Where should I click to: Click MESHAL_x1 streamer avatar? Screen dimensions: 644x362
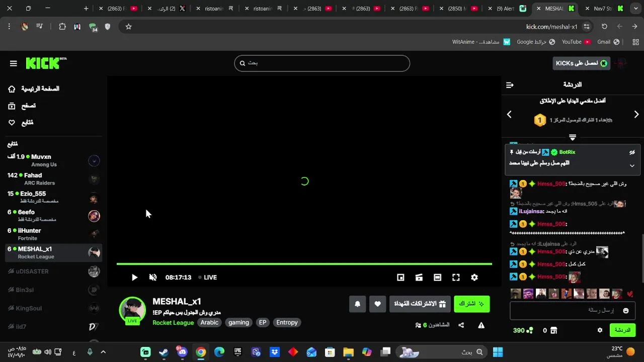click(x=132, y=310)
